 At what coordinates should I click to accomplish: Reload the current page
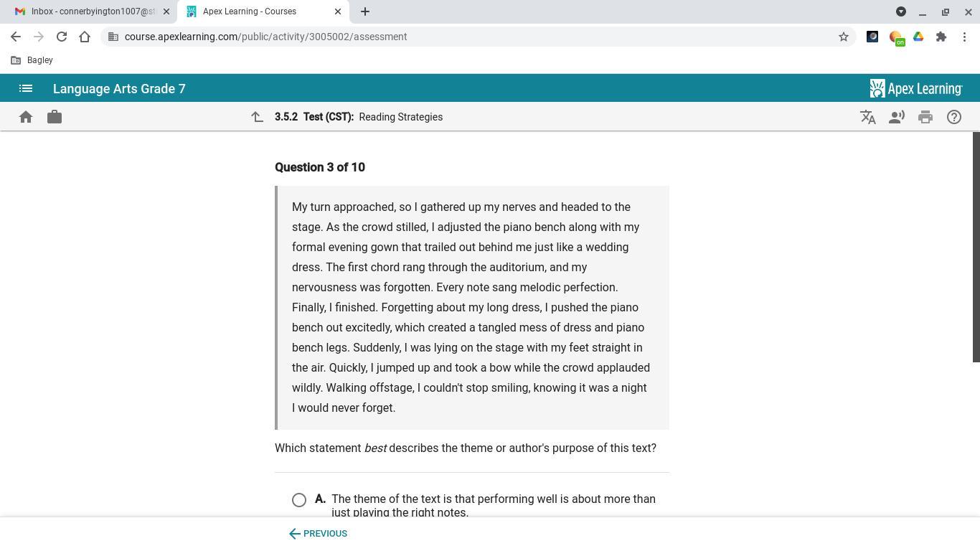click(x=62, y=37)
